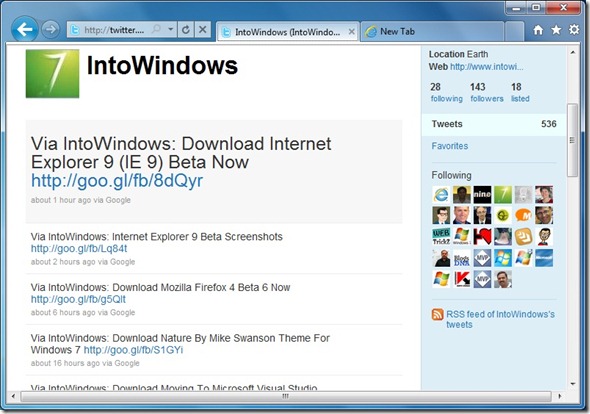The height and width of the screenshot is (414, 590).
Task: Click the 'about 6 hours ago' timestamp
Action: [63, 312]
